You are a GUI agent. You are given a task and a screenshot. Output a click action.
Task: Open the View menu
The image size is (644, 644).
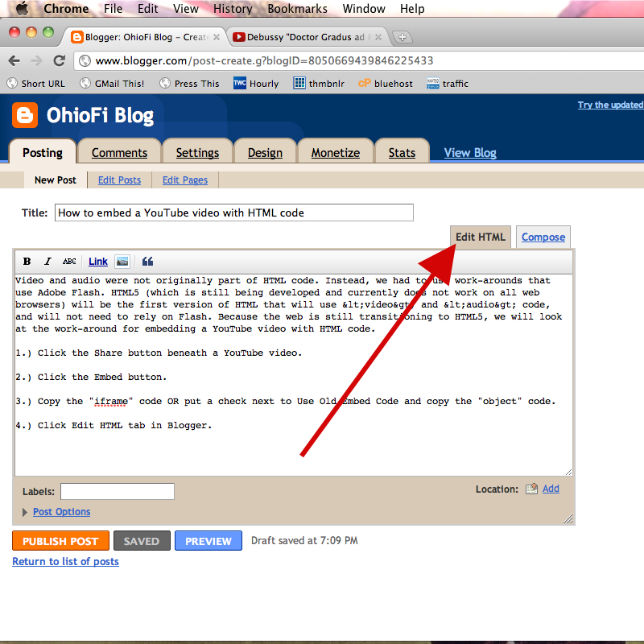(x=186, y=9)
